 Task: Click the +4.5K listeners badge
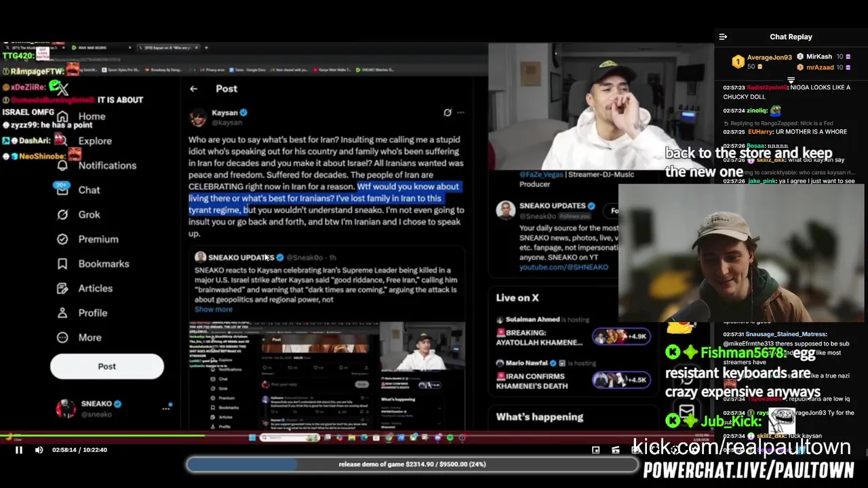coord(620,380)
